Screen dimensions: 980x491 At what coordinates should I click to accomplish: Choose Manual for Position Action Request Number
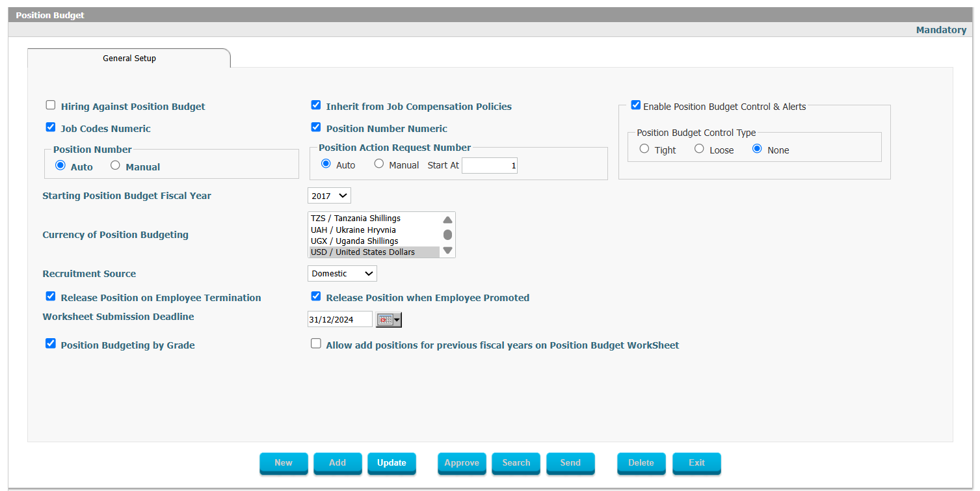pos(379,164)
